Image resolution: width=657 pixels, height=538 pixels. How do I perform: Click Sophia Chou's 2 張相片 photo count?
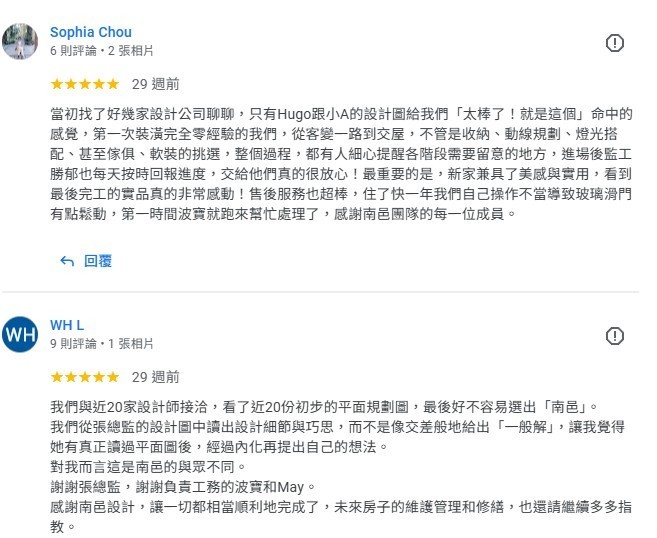tap(131, 51)
